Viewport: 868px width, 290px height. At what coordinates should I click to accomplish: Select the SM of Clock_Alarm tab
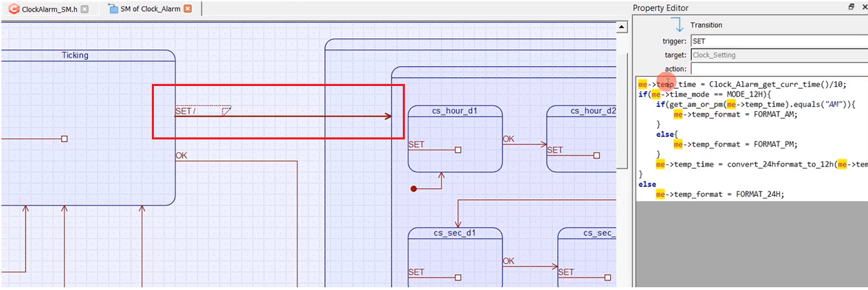150,9
